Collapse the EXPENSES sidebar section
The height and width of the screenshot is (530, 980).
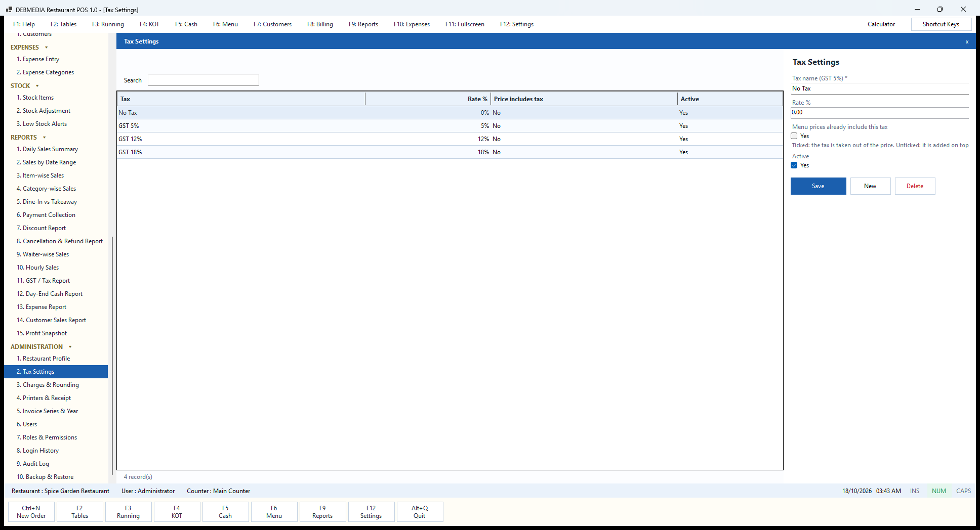(29, 48)
